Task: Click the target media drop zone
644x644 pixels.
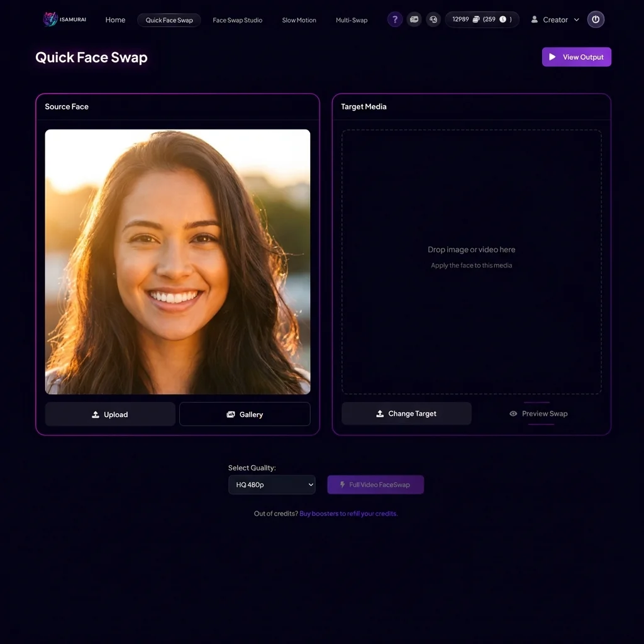Action: pos(471,261)
